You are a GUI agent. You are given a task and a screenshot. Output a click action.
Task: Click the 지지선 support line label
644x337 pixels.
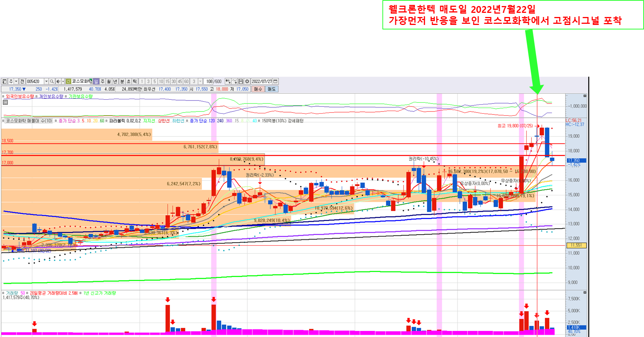[149, 121]
